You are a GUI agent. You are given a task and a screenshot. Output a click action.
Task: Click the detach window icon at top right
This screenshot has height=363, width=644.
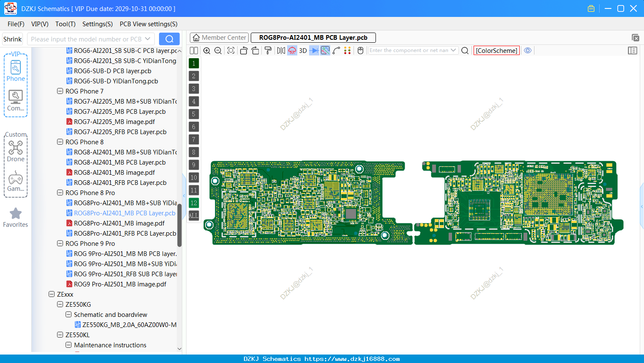click(x=635, y=38)
